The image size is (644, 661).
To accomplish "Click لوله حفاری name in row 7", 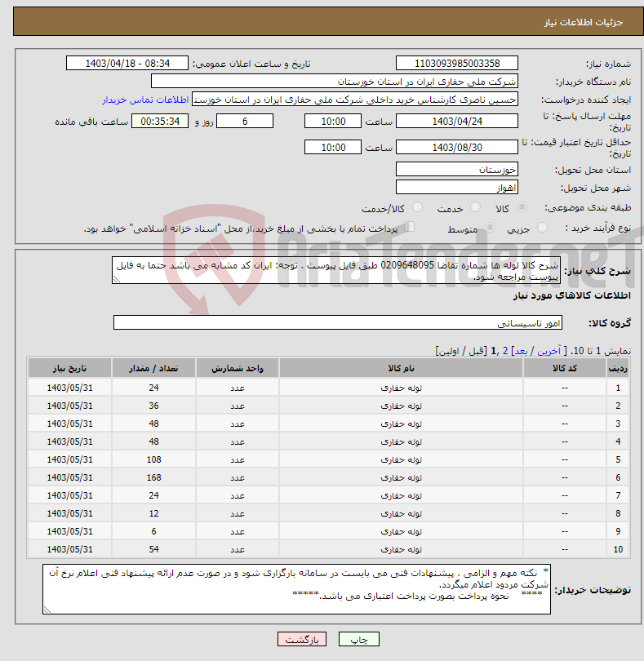I will pos(401,495).
